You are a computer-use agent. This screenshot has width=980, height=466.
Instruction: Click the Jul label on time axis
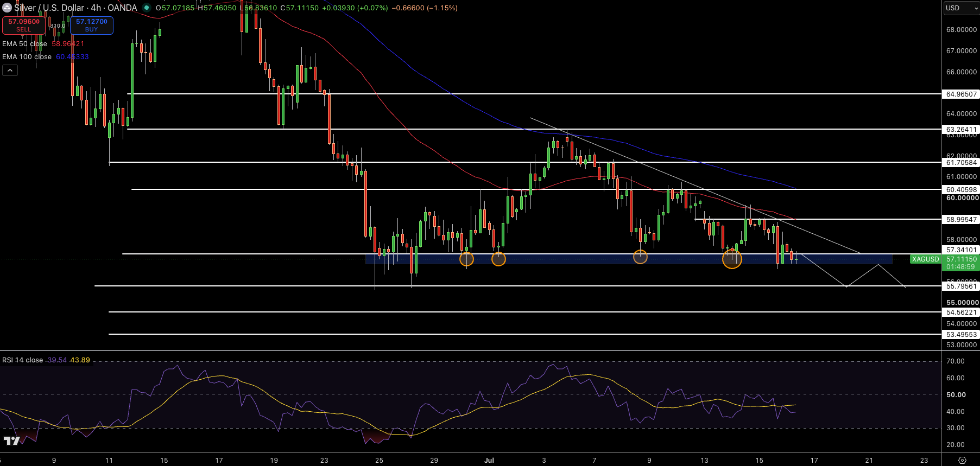pyautogui.click(x=489, y=461)
